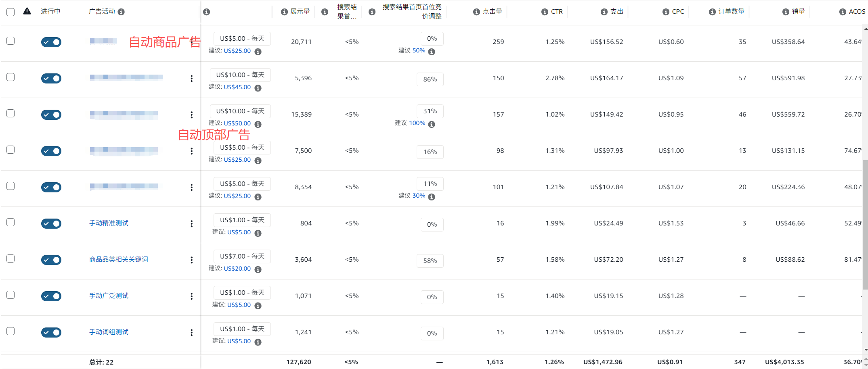Sort by 点击量 column header
The image size is (868, 369).
click(492, 12)
